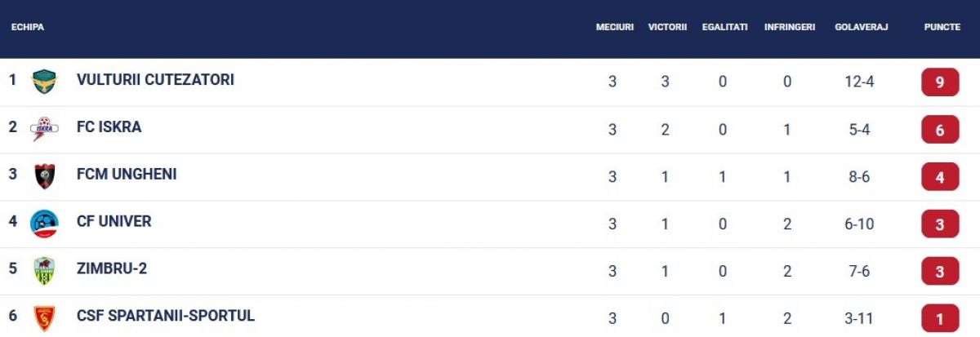The width and height of the screenshot is (980, 337).
Task: Open the ZIMBRU-2 team name link
Action: [x=112, y=268]
